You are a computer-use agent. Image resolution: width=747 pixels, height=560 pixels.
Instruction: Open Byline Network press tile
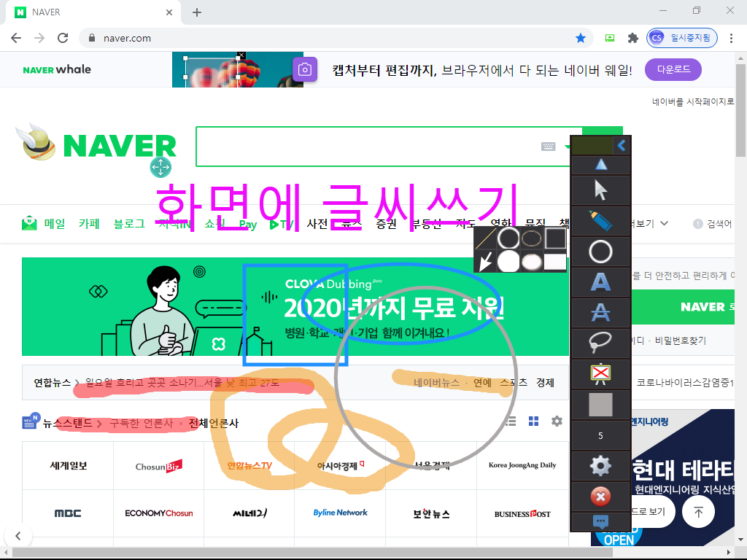(340, 513)
